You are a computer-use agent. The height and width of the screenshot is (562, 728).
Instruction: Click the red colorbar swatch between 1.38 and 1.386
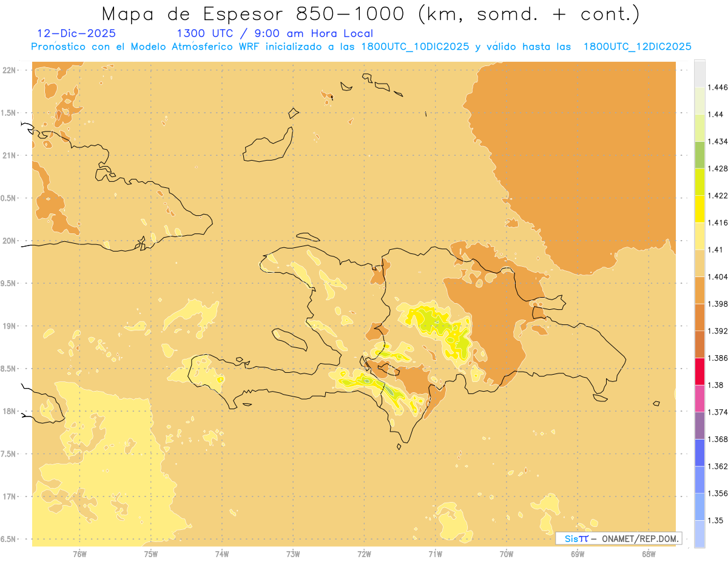coord(699,371)
